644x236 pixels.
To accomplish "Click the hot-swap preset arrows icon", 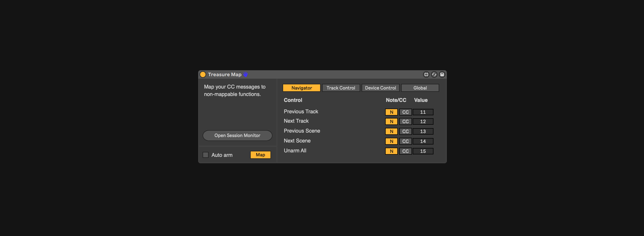I will (434, 74).
